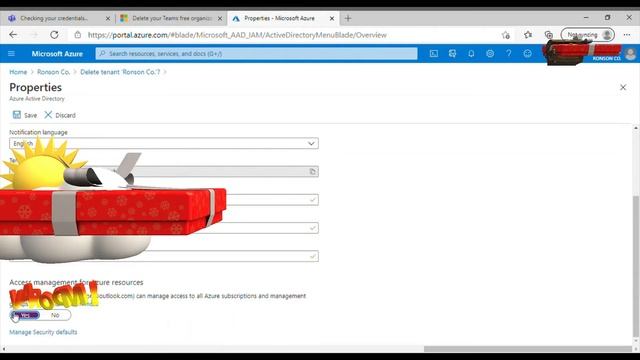The width and height of the screenshot is (640, 360).
Task: Go to Home breadcrumb
Action: pyautogui.click(x=18, y=72)
